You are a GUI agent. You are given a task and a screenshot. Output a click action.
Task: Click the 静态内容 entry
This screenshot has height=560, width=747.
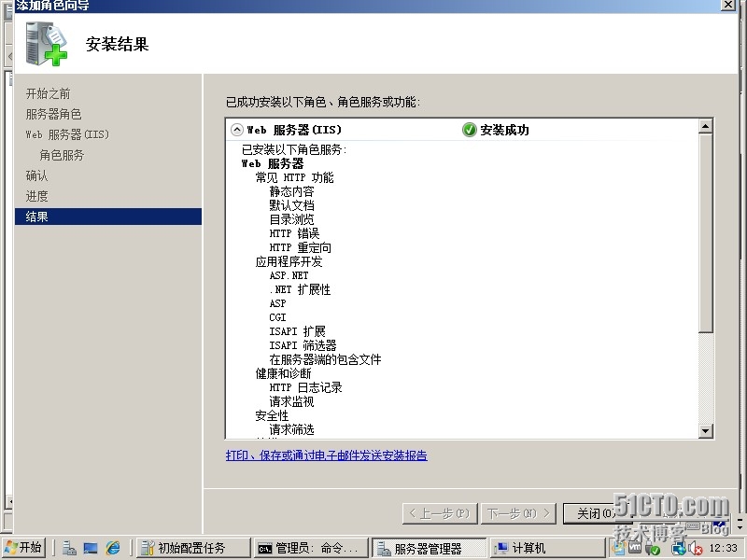[291, 191]
